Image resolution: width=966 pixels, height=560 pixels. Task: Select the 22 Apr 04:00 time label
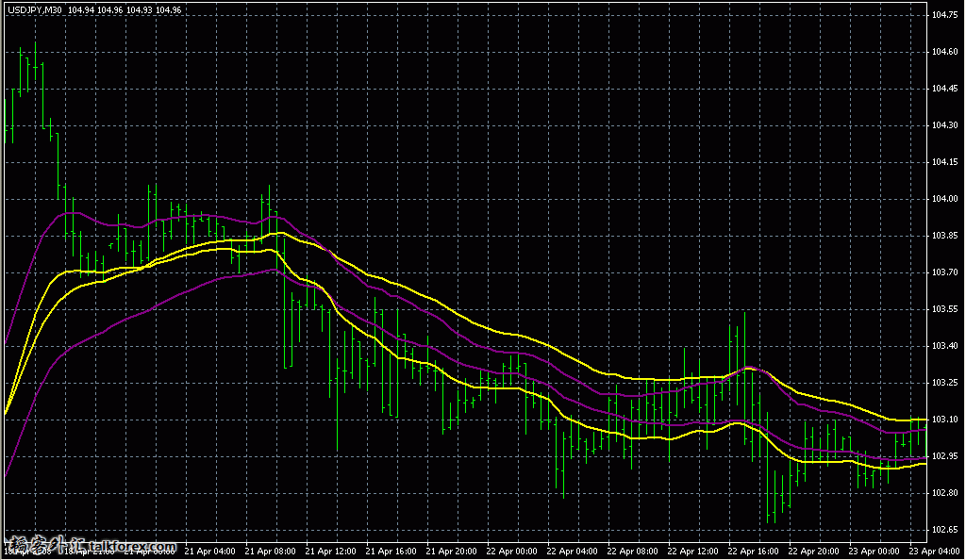tap(572, 552)
